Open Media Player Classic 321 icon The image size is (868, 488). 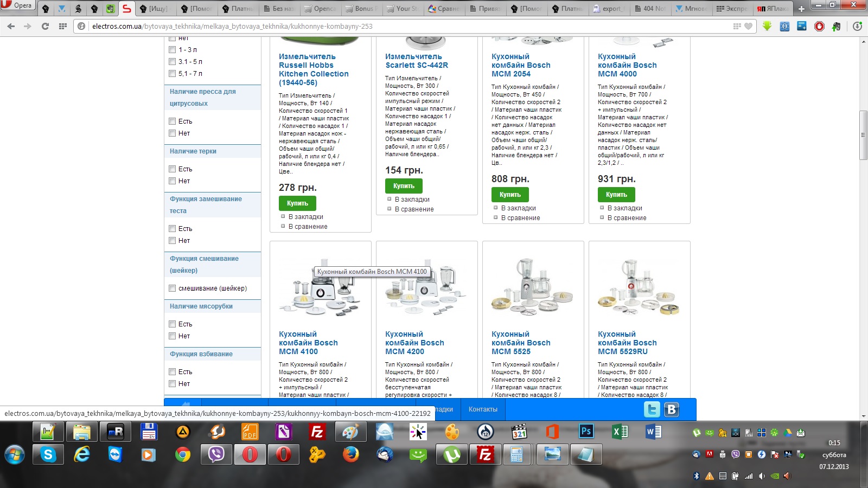tap(519, 432)
